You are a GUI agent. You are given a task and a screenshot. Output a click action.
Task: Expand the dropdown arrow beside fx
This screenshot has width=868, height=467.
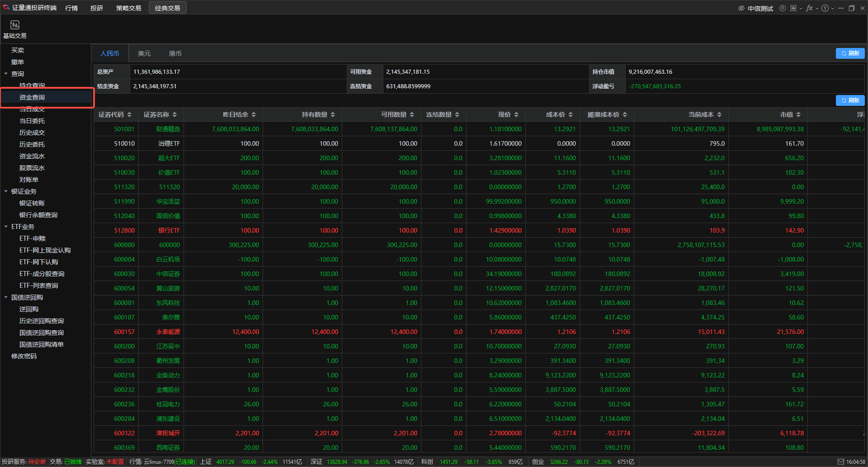click(x=817, y=8)
